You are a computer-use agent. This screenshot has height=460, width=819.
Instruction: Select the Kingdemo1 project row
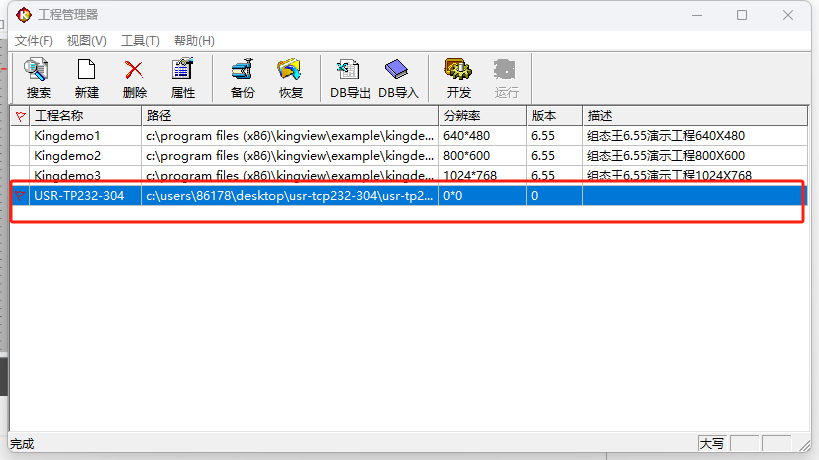coord(409,136)
